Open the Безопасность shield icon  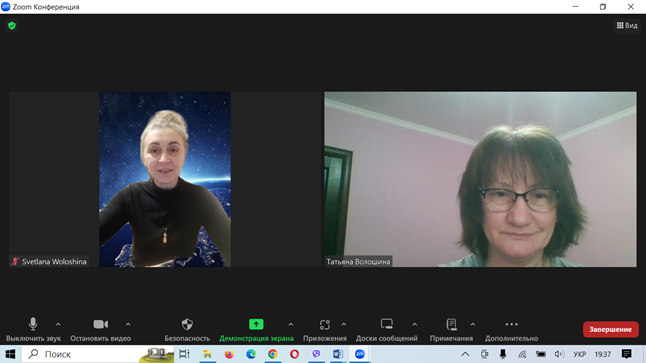[187, 324]
